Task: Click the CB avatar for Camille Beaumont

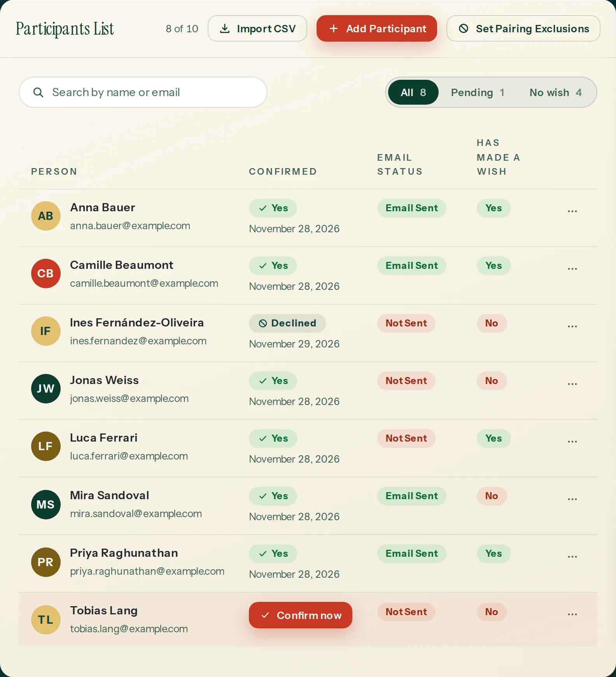Action: coord(46,274)
